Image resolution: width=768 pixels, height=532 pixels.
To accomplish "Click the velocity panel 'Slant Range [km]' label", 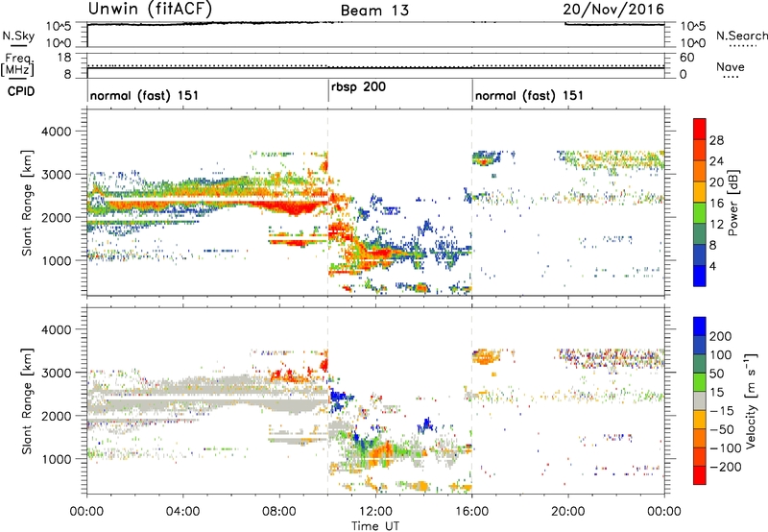I will click(27, 400).
